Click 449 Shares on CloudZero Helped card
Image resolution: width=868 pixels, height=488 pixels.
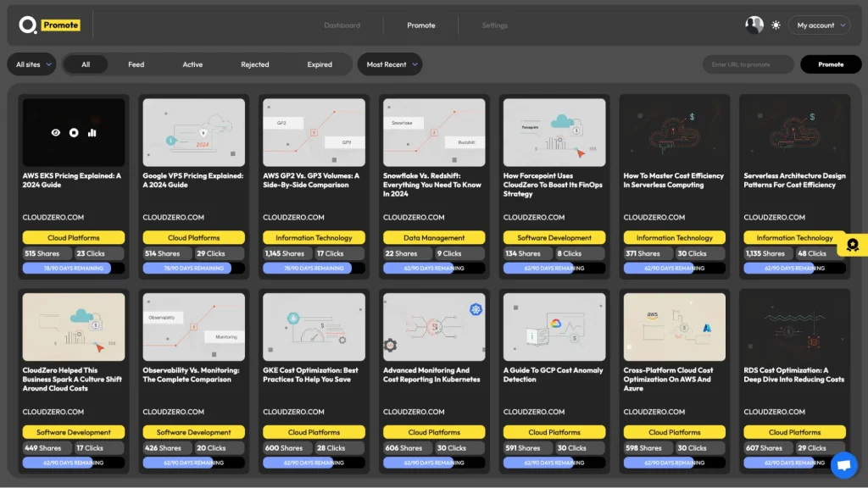(47, 448)
